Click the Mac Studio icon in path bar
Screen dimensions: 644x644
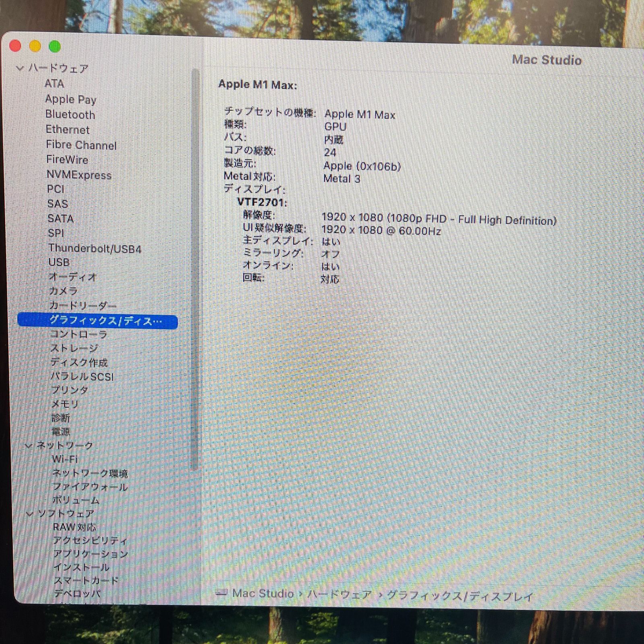221,593
